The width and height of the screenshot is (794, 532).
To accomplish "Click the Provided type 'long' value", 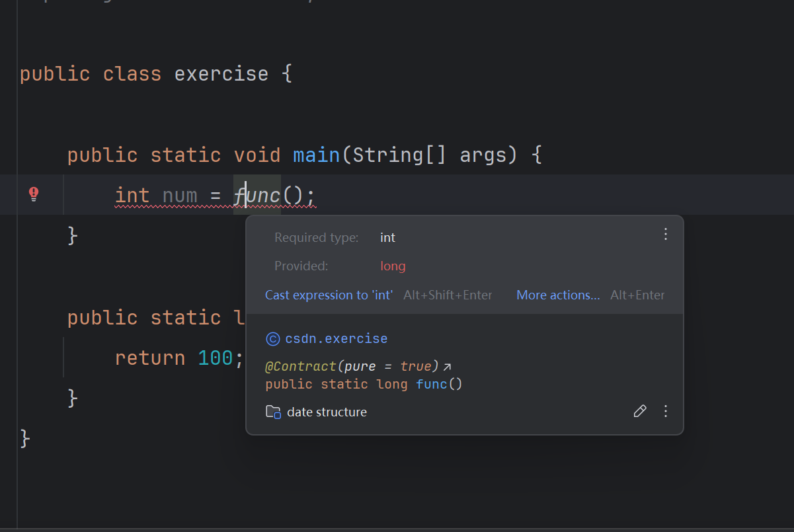I will [393, 266].
